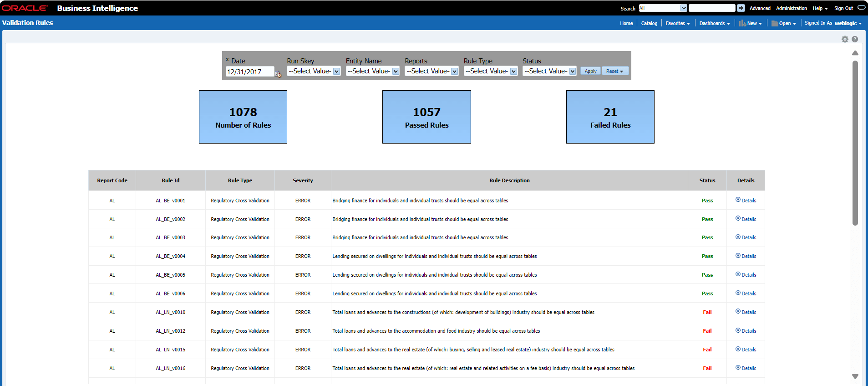
Task: Click the oval icon beside Sign Out
Action: tap(862, 8)
